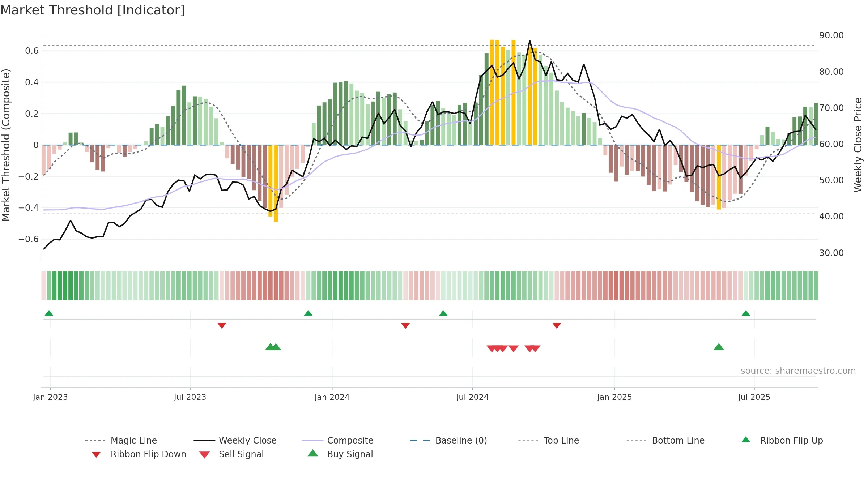The image size is (868, 488).
Task: Click the Market Threshold (Composite) axis title
Action: point(6,145)
